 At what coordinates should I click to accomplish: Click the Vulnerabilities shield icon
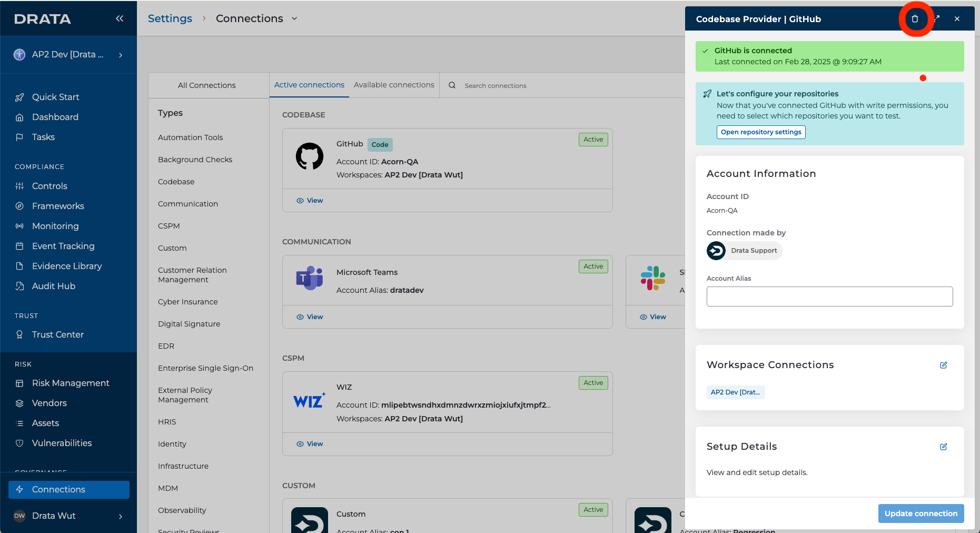[19, 443]
